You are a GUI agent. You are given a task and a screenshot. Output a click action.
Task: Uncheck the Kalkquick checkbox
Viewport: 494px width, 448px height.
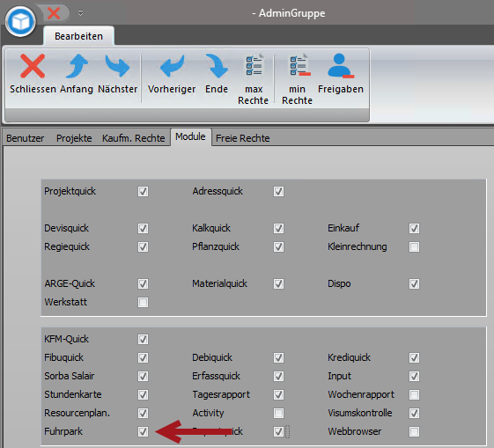click(x=278, y=228)
